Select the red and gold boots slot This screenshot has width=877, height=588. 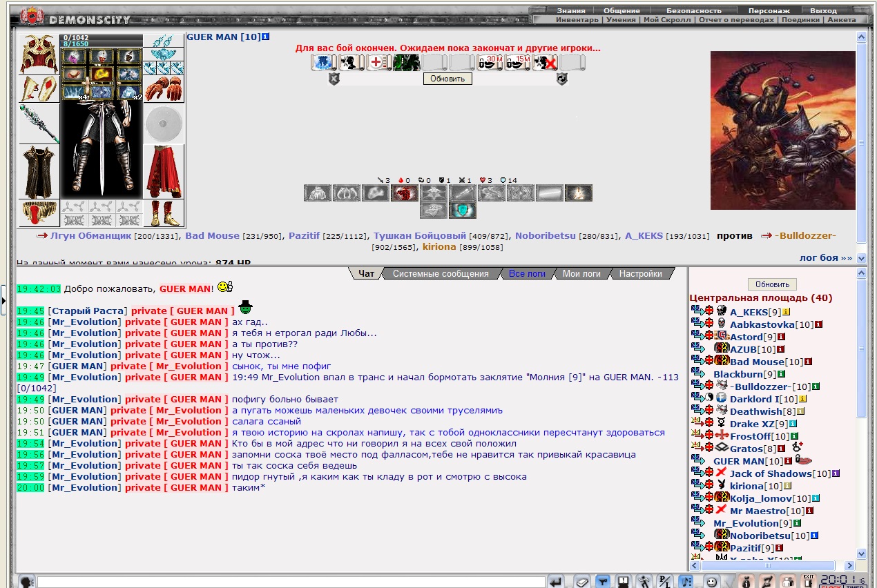[164, 214]
